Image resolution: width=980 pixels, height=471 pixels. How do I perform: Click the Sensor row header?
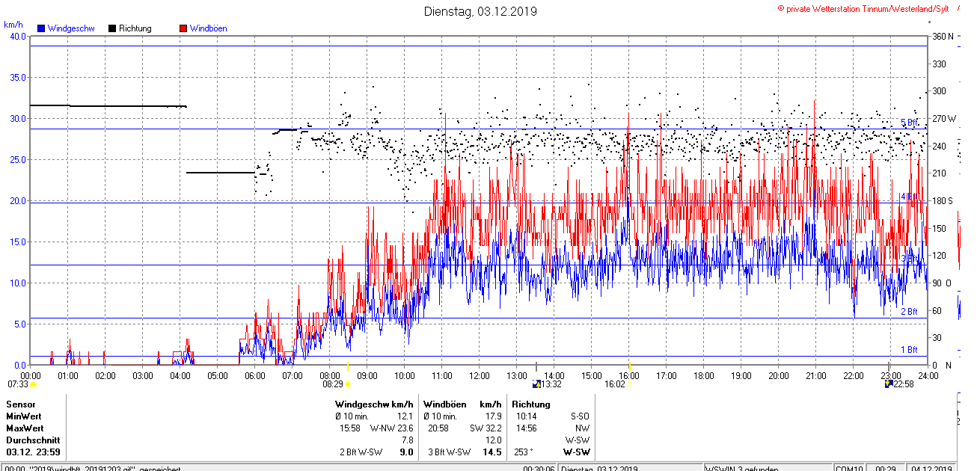click(20, 404)
